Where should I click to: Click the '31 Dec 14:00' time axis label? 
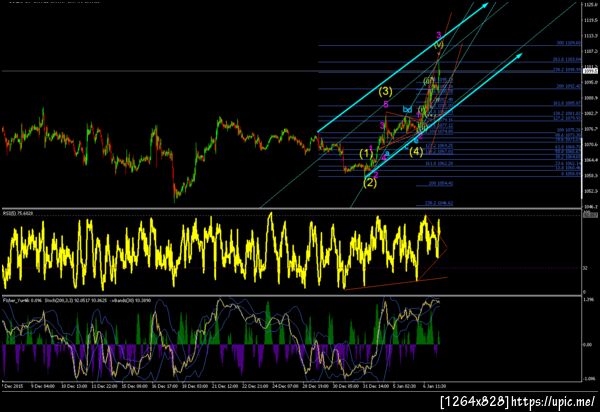pos(375,386)
